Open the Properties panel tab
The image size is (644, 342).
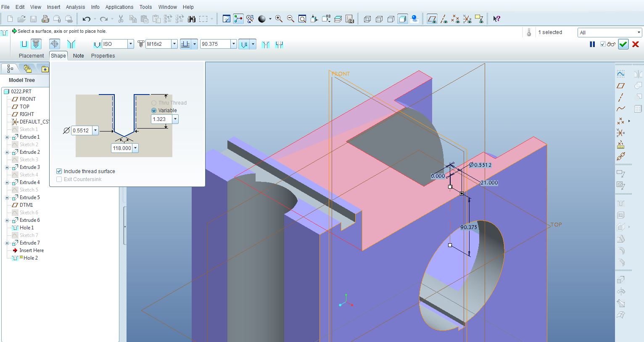[x=103, y=56]
